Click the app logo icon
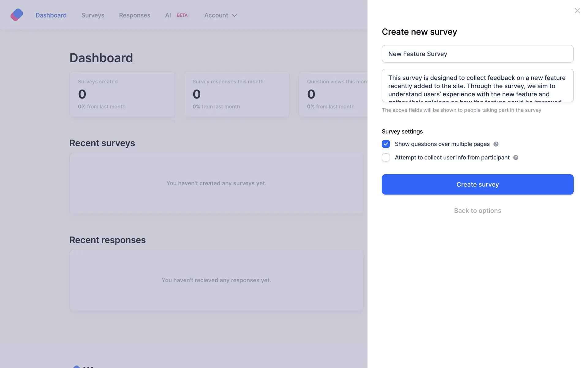The height and width of the screenshot is (368, 588). pos(17,15)
